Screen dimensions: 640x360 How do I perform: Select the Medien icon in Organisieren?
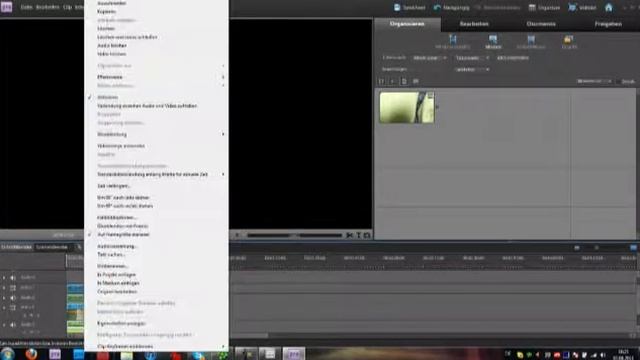pos(493,39)
